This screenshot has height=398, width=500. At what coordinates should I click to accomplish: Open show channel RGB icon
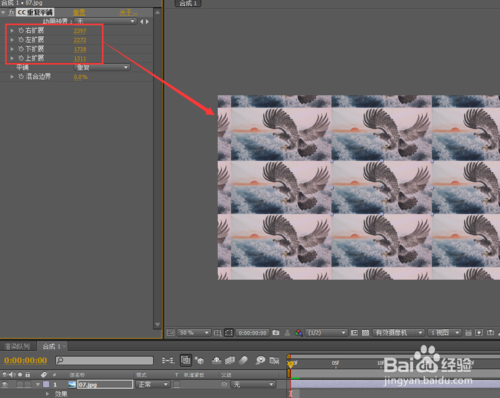point(299,333)
